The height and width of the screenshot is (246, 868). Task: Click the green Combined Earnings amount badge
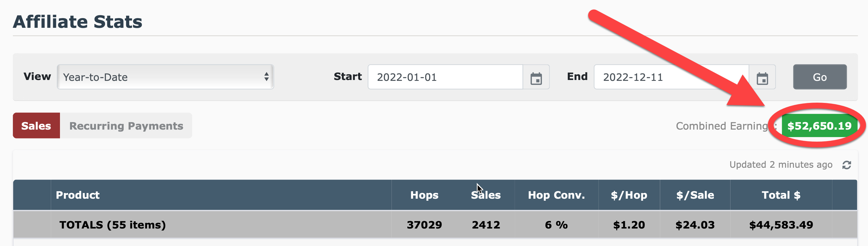coord(819,126)
